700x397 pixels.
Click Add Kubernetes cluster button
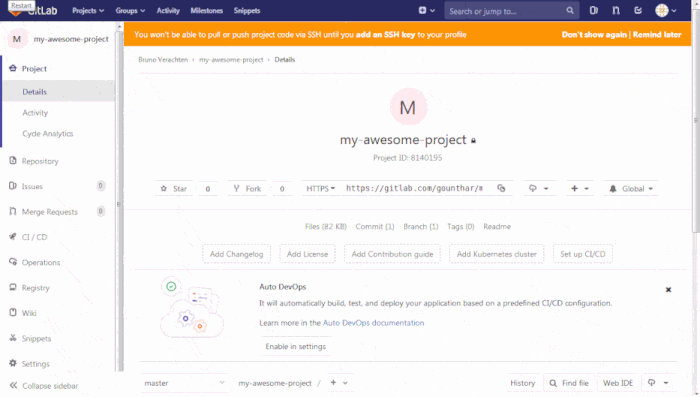tap(496, 254)
